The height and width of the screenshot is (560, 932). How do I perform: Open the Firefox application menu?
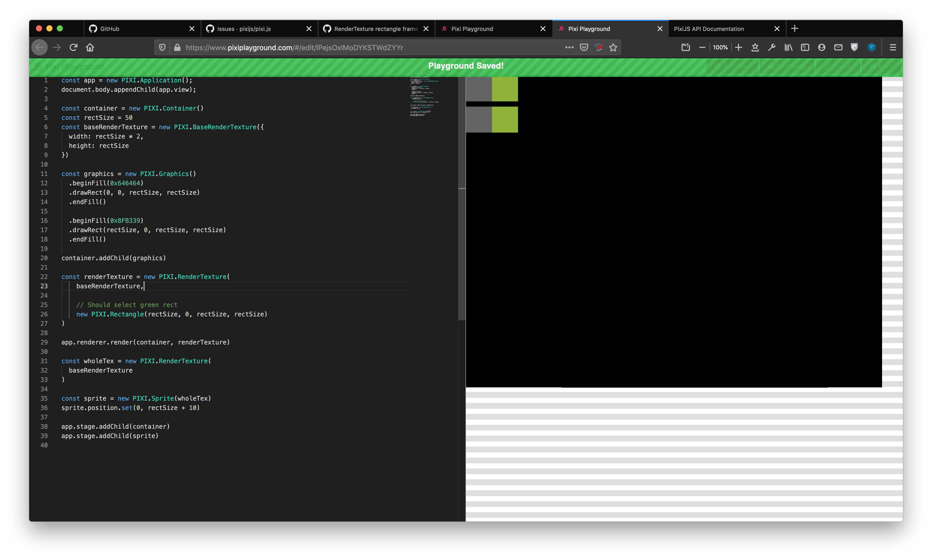(x=893, y=47)
